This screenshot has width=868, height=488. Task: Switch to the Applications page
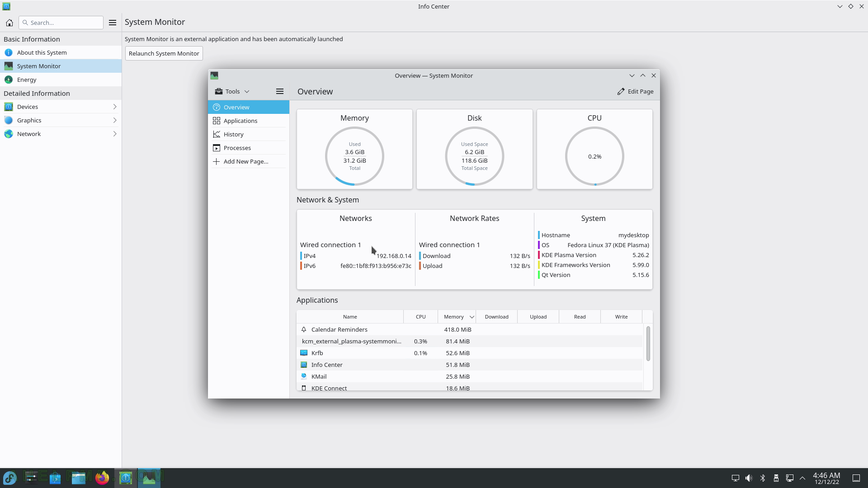(x=249, y=121)
